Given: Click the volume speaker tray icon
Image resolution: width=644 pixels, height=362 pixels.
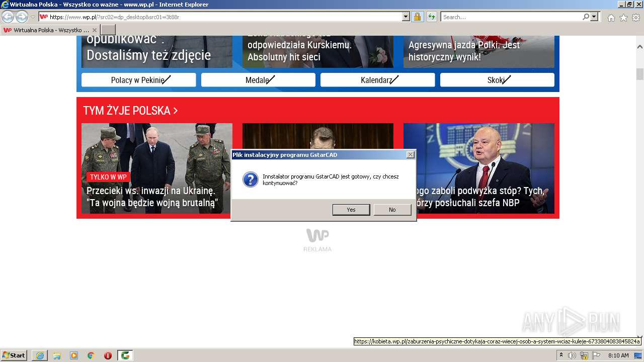Looking at the screenshot, I should click(x=572, y=355).
